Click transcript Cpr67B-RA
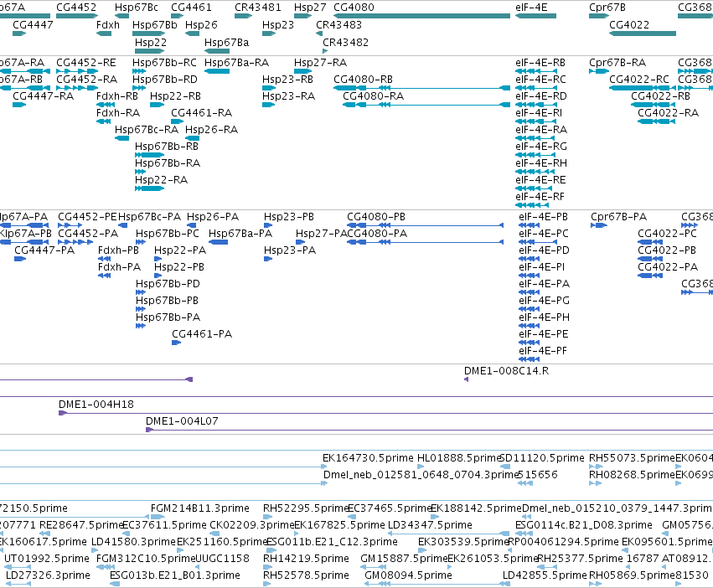 pos(617,62)
